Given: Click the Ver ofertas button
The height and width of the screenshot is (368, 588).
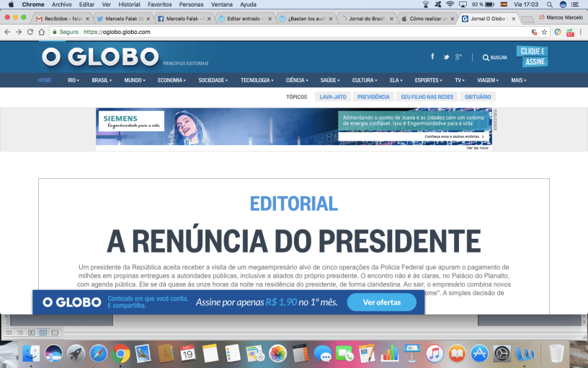Looking at the screenshot, I should pyautogui.click(x=381, y=302).
